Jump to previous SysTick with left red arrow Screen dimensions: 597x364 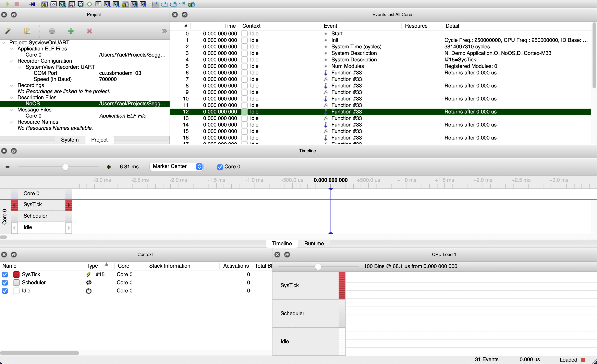[x=14, y=205]
